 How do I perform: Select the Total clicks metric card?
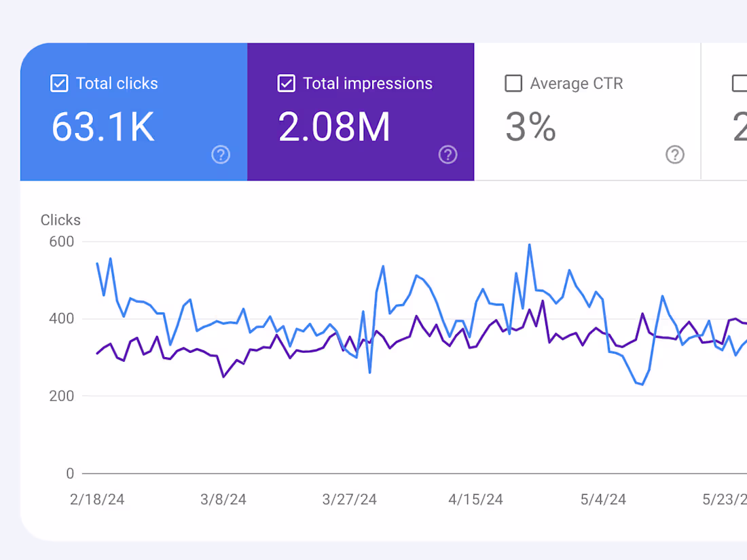tap(133, 112)
